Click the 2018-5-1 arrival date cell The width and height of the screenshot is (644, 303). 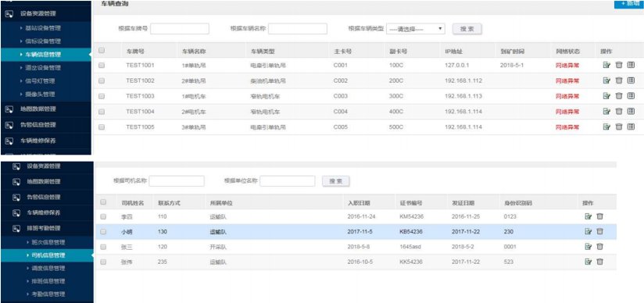(x=512, y=66)
